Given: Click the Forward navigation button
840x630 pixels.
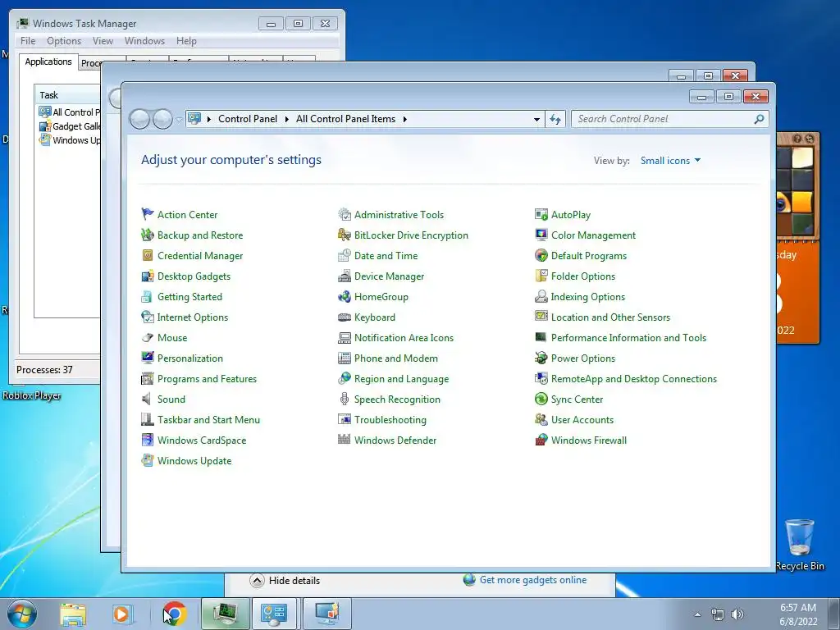Looking at the screenshot, I should [x=162, y=119].
